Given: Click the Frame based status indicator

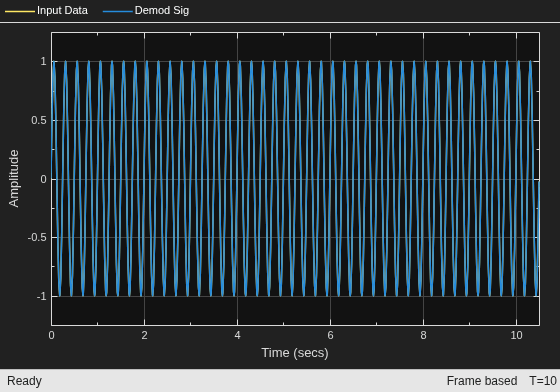Looking at the screenshot, I should point(482,381).
